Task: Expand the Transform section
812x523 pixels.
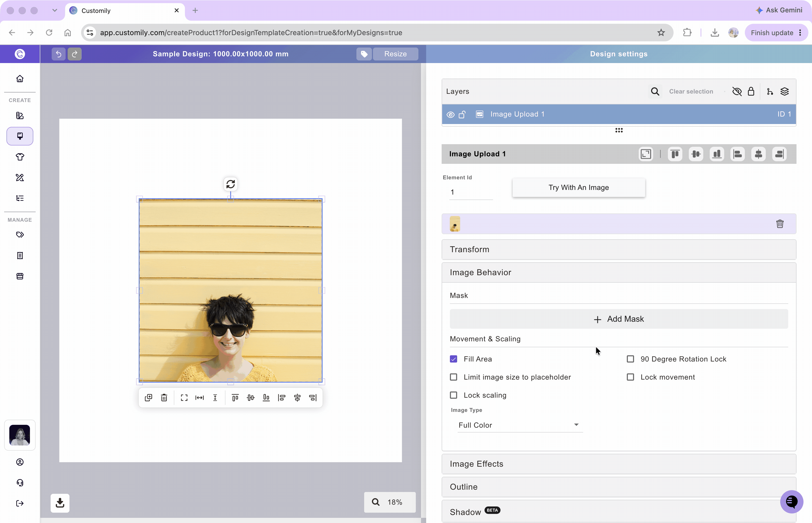Action: tap(619, 250)
